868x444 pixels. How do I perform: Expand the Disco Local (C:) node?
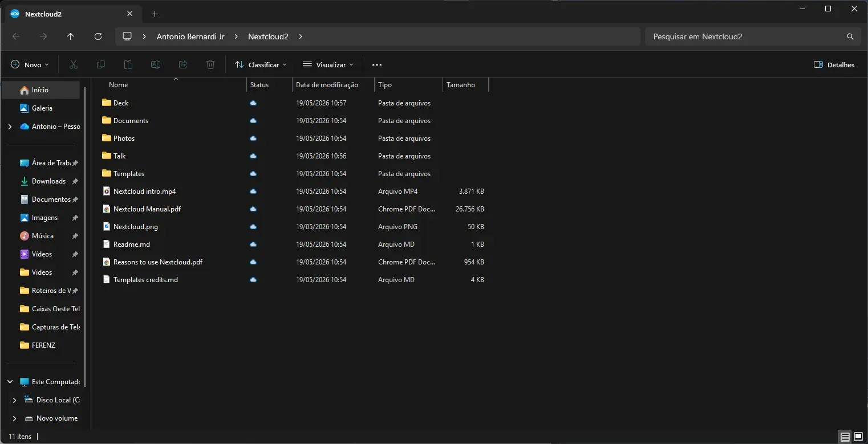[x=14, y=400]
